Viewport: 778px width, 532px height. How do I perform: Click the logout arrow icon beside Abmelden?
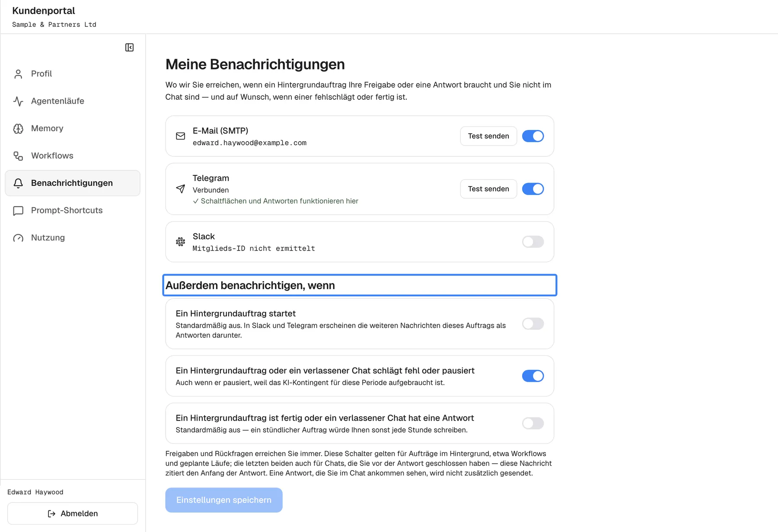(x=51, y=513)
